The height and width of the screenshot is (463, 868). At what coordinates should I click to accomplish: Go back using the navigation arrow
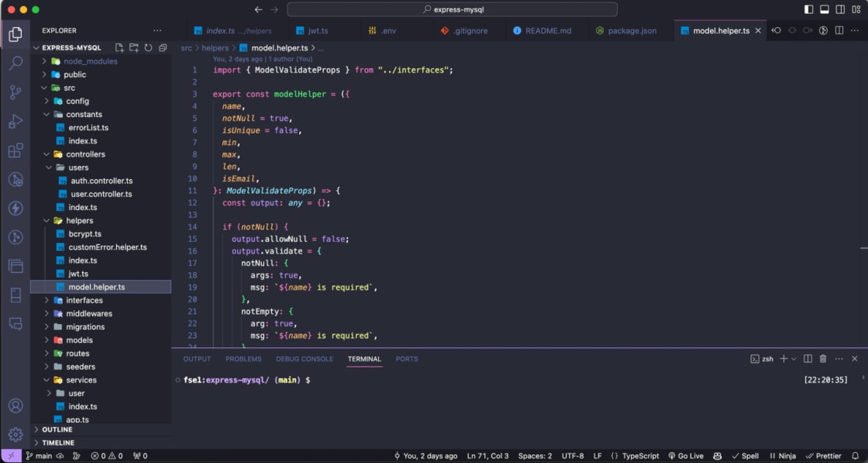[x=259, y=9]
